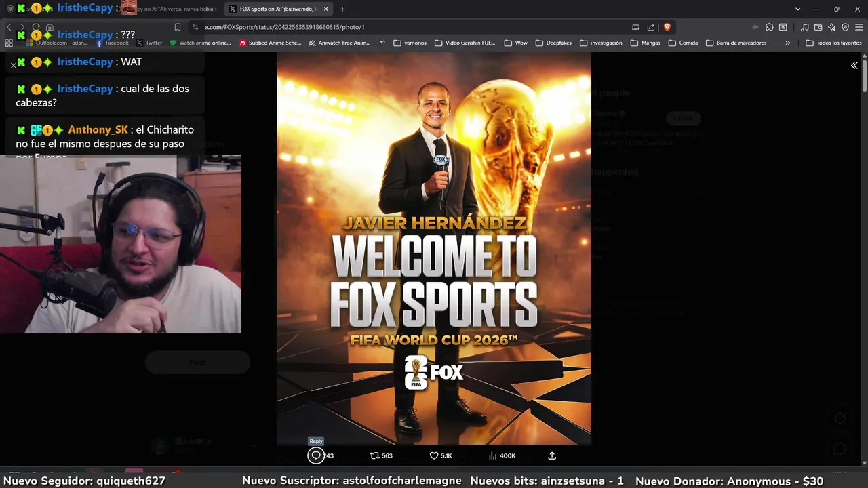Open the Barra de marcadores bookmark folder

tap(736, 43)
